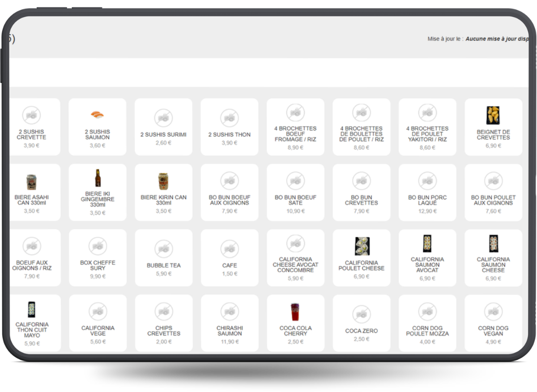Click the placeholder icon on Cafe tile
Screen dimensions: 537x392
click(230, 249)
